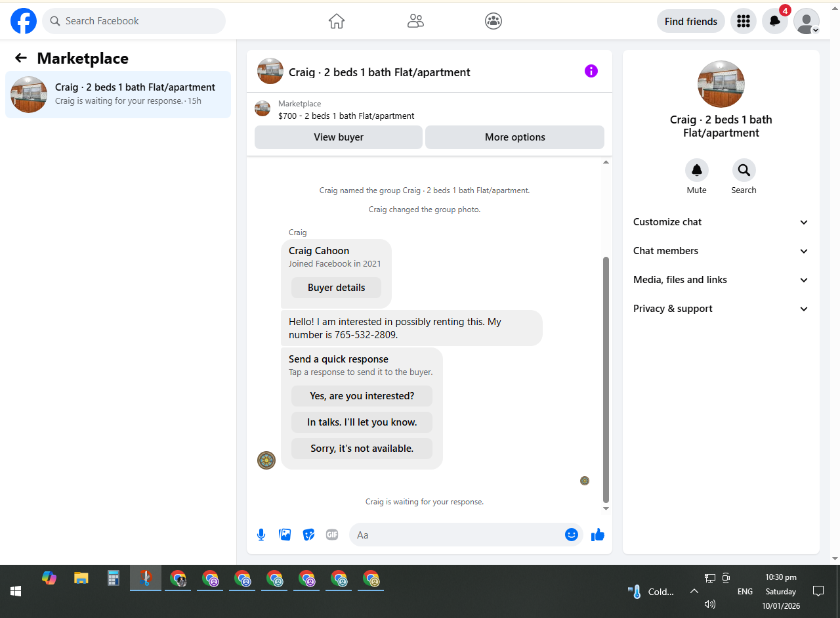Open the Windows notification center icon

[818, 591]
